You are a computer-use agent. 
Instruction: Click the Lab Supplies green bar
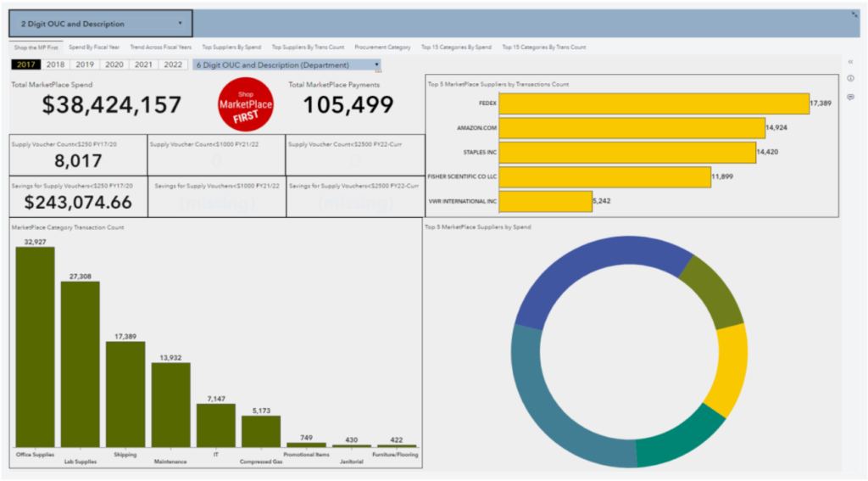point(81,364)
